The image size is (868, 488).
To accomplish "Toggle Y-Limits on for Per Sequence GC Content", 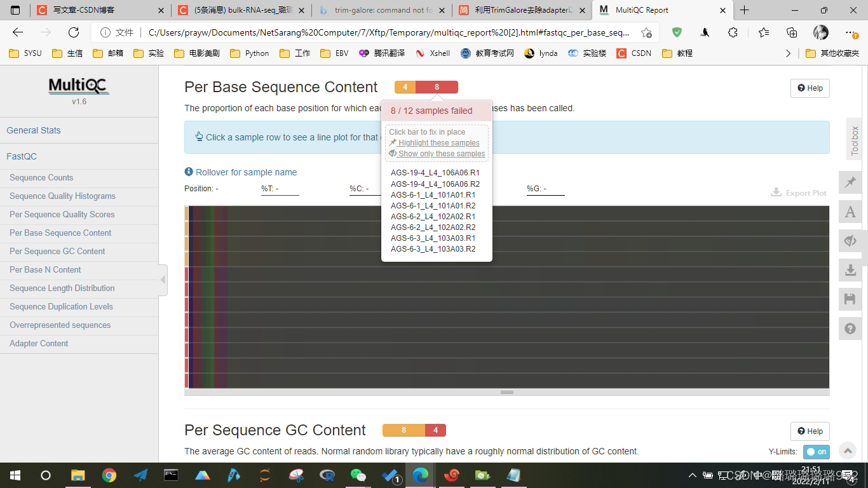I will pos(815,452).
